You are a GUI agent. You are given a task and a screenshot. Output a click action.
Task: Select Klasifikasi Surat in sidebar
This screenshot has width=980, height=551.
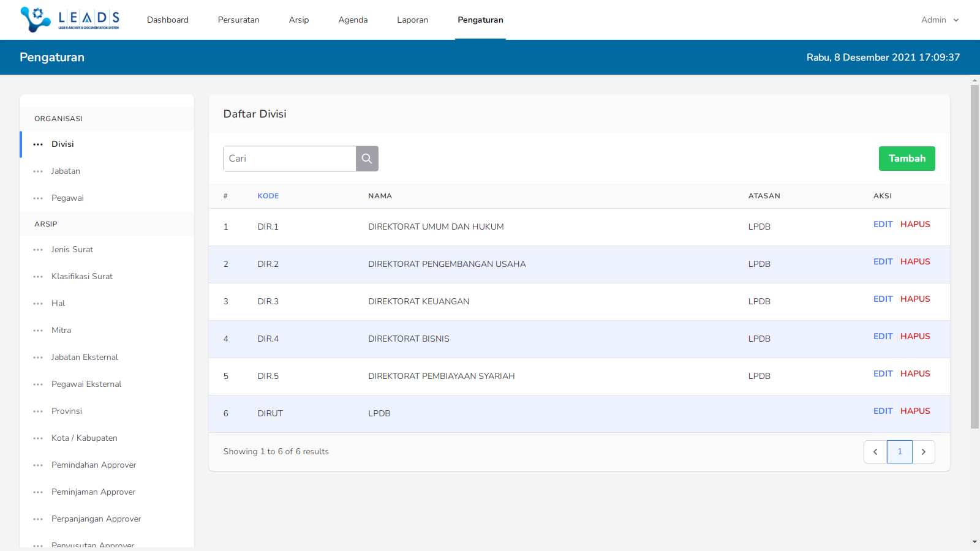[x=82, y=276]
